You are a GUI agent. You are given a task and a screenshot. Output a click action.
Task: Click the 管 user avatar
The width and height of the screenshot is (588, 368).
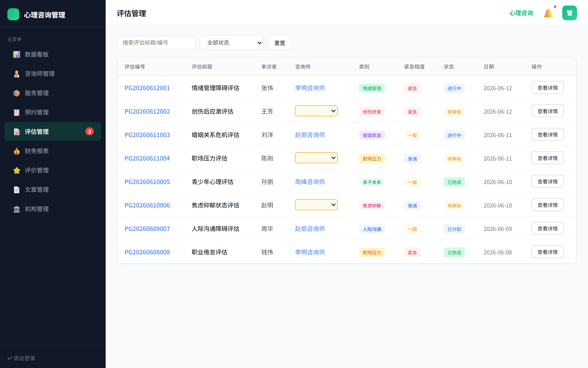pyautogui.click(x=569, y=13)
